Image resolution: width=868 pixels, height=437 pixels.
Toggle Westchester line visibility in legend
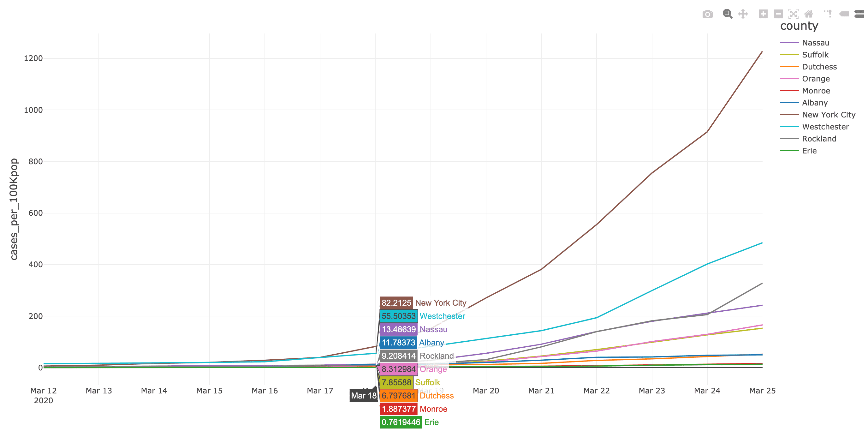point(825,127)
